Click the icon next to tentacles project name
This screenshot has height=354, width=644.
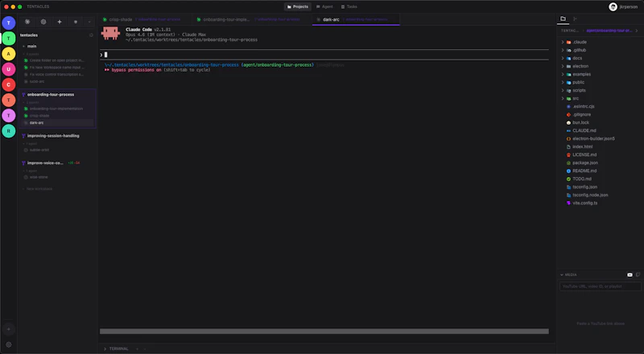91,35
